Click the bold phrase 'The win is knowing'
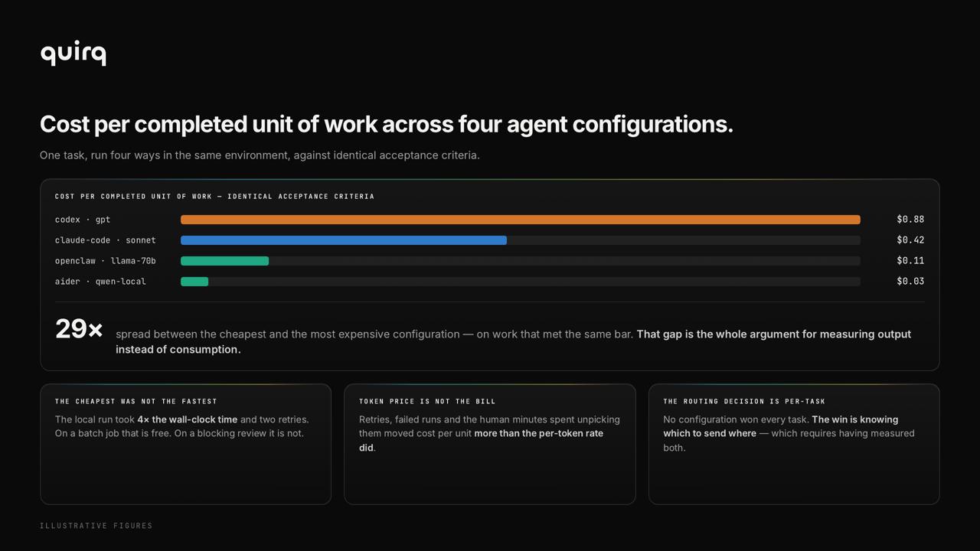The image size is (980, 551). pos(855,419)
